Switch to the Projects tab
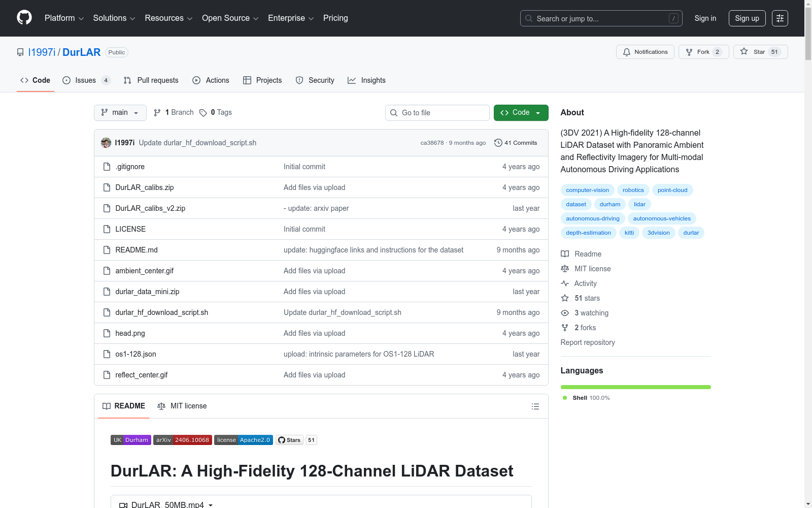This screenshot has height=508, width=812. pos(262,80)
